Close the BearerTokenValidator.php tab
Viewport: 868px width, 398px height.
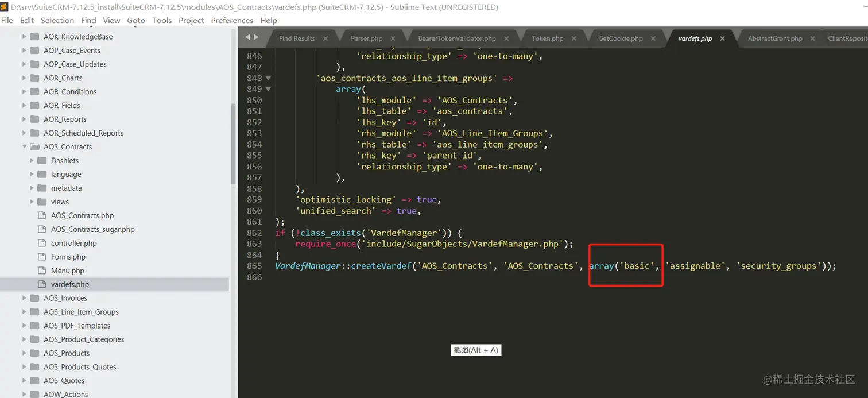[506, 38]
